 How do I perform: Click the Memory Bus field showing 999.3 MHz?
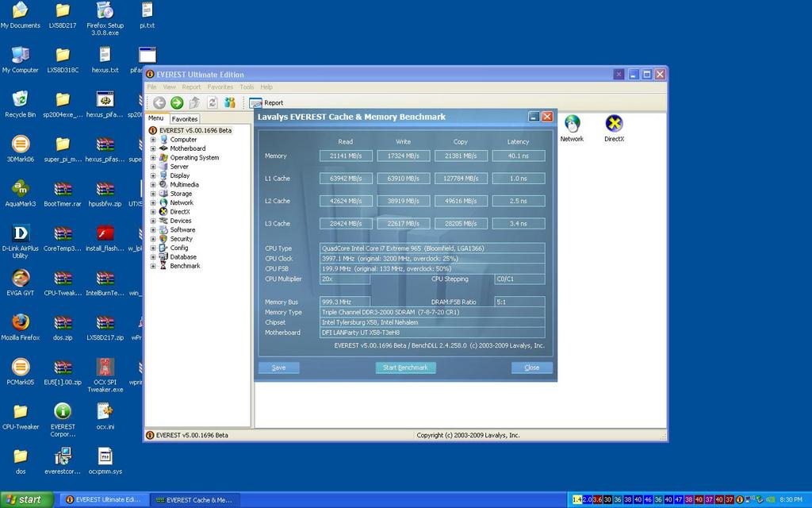(344, 302)
